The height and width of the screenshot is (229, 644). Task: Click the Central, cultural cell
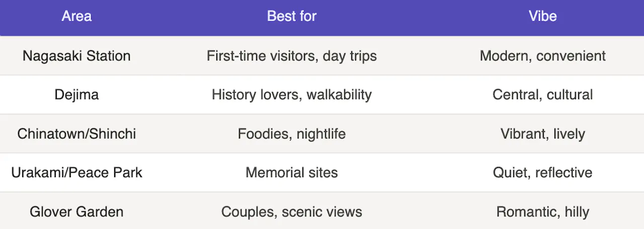click(x=542, y=95)
